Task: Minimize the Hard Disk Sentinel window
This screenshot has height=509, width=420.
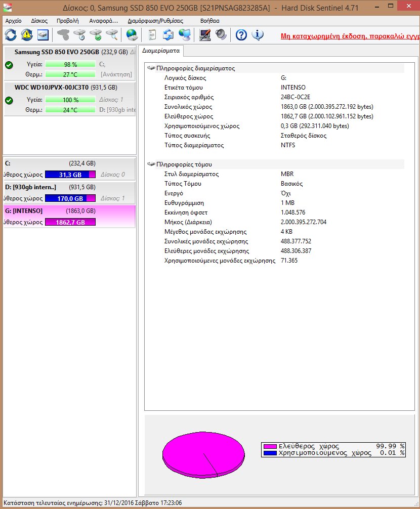Action: click(x=377, y=6)
